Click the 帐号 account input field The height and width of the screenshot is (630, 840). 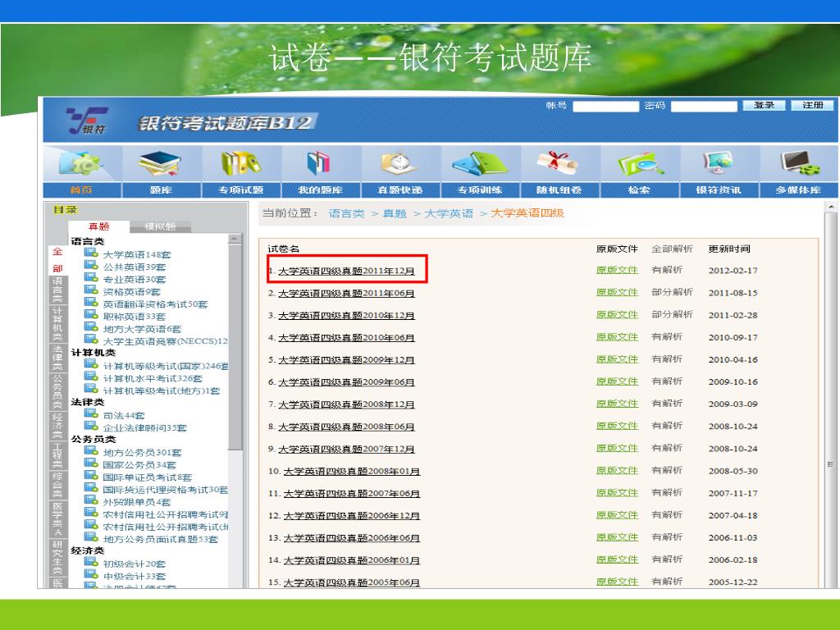606,106
